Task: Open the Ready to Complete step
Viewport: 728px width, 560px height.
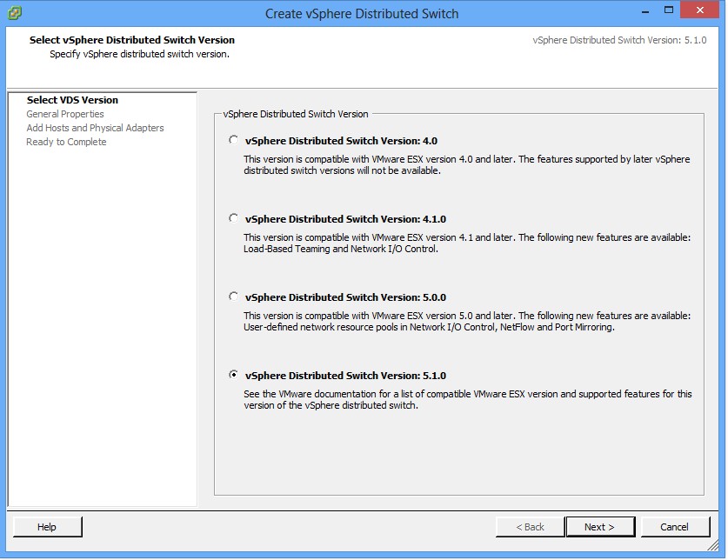Action: tap(66, 142)
